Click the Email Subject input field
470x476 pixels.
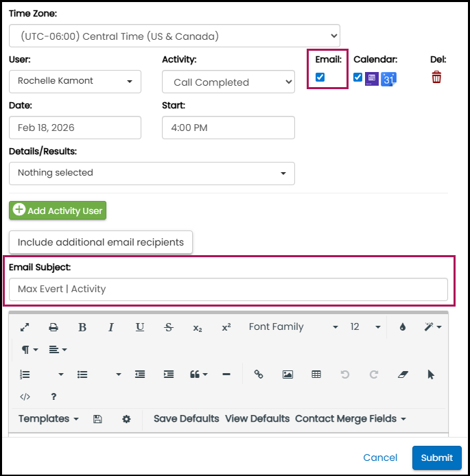tap(228, 289)
